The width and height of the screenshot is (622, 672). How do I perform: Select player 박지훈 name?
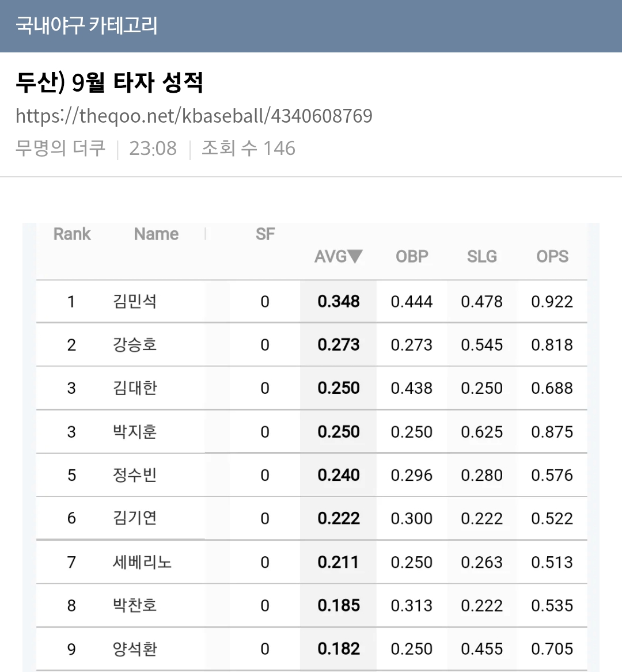pyautogui.click(x=135, y=431)
